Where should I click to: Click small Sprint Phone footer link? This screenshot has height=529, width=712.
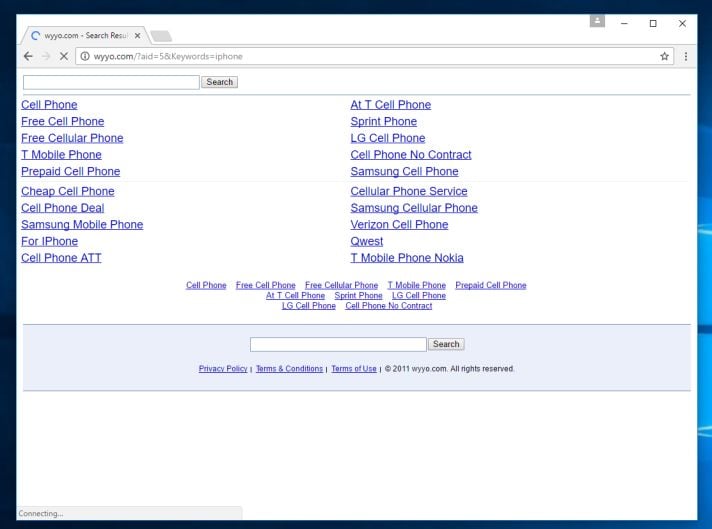358,296
